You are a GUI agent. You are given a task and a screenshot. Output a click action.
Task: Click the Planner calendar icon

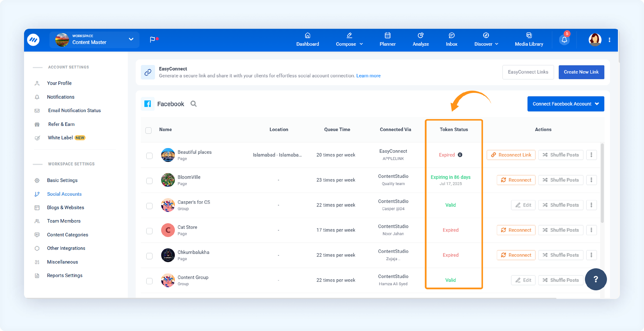tap(387, 35)
